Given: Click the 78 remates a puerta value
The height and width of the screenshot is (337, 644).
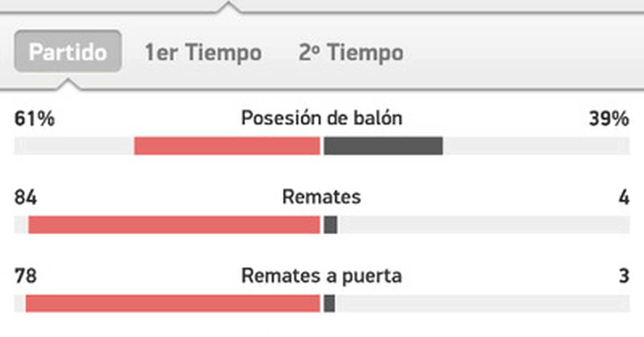Looking at the screenshot, I should [x=25, y=276].
